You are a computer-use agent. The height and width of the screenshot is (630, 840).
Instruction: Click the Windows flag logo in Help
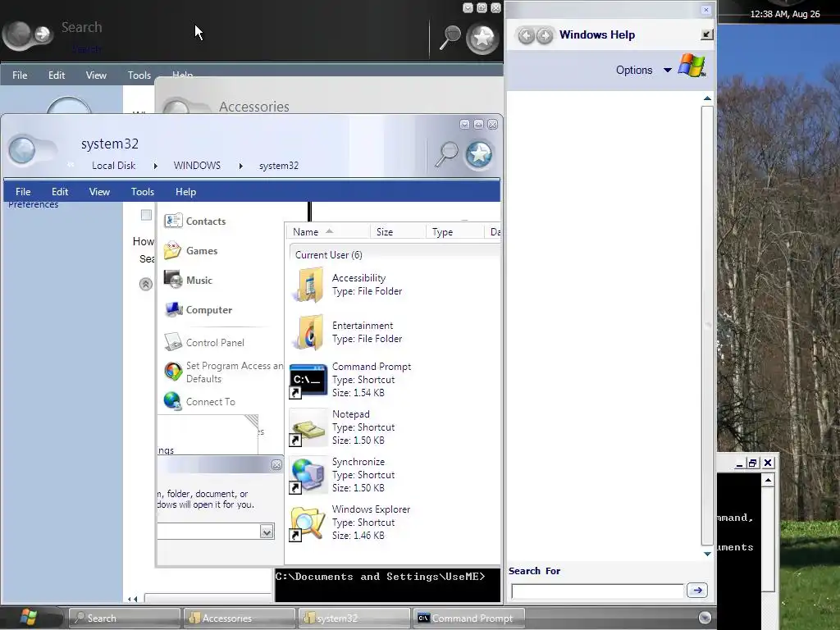pyautogui.click(x=692, y=66)
